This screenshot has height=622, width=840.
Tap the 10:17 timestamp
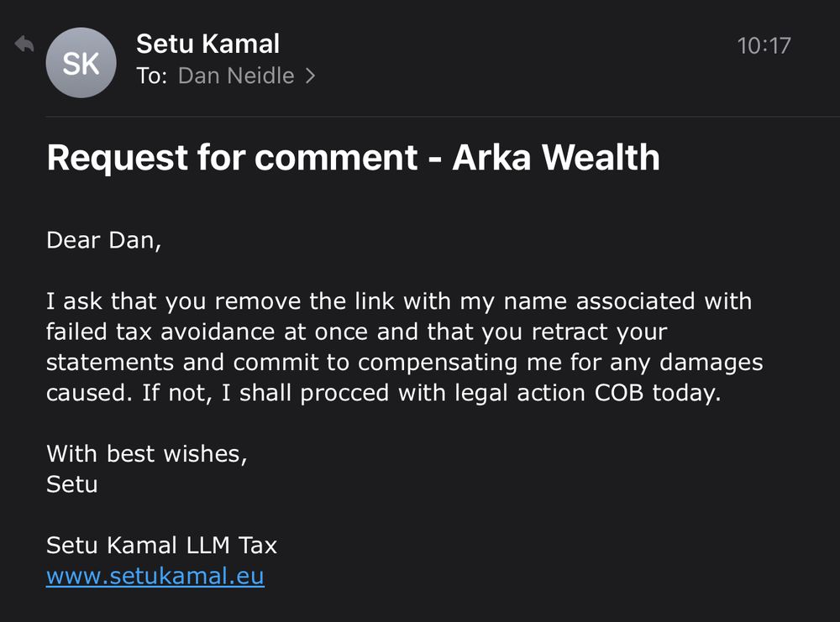tap(764, 45)
